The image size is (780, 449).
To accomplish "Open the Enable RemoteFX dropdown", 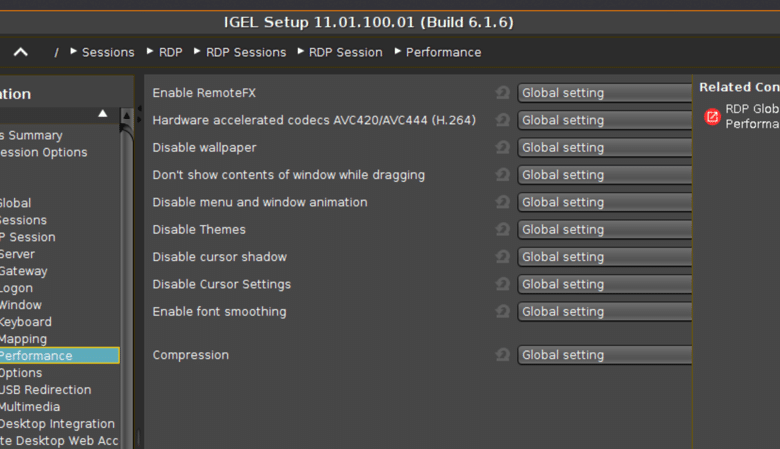I will point(604,92).
